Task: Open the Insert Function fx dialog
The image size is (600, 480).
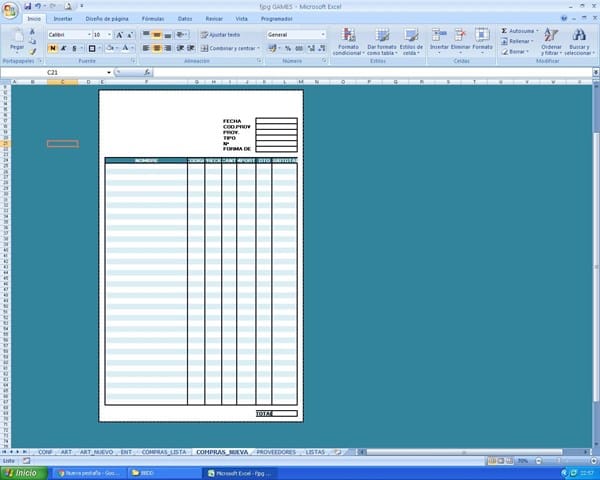Action: click(147, 72)
